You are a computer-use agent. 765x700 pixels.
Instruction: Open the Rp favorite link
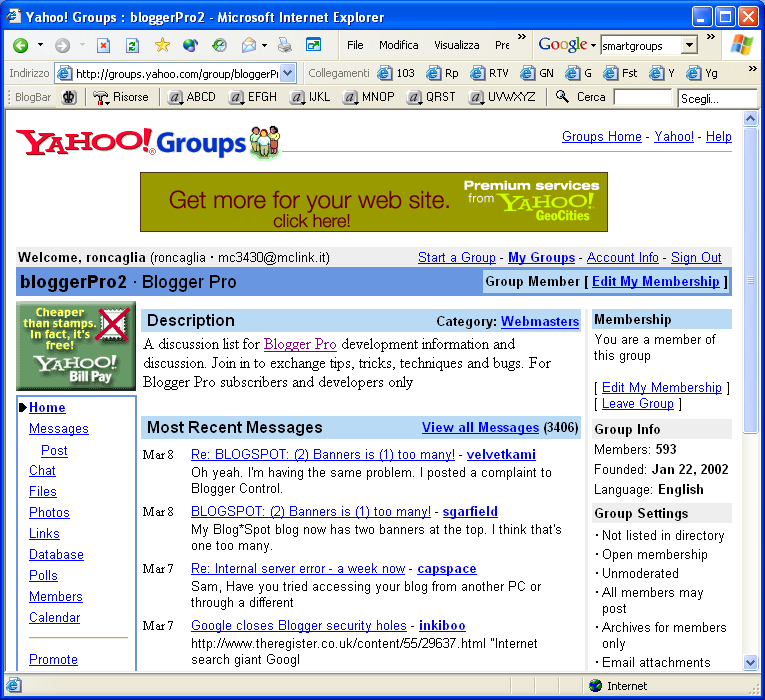point(442,73)
